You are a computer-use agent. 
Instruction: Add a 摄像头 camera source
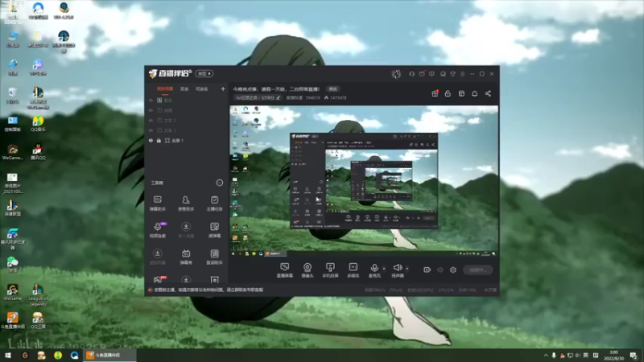[x=308, y=270]
